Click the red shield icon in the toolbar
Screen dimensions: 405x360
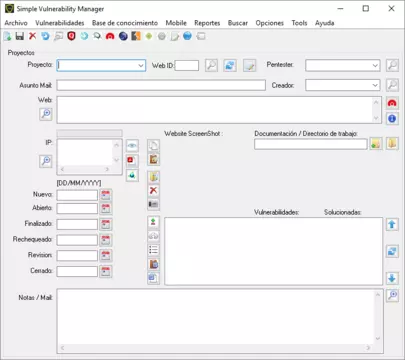point(71,36)
